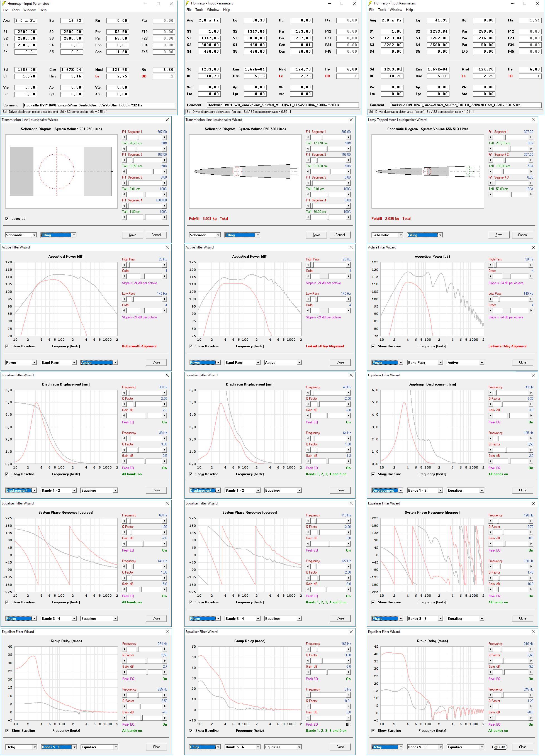Open File menu in Sealed-Box Hornresp window
Image resolution: width=545 pixels, height=756 pixels.
5,10
